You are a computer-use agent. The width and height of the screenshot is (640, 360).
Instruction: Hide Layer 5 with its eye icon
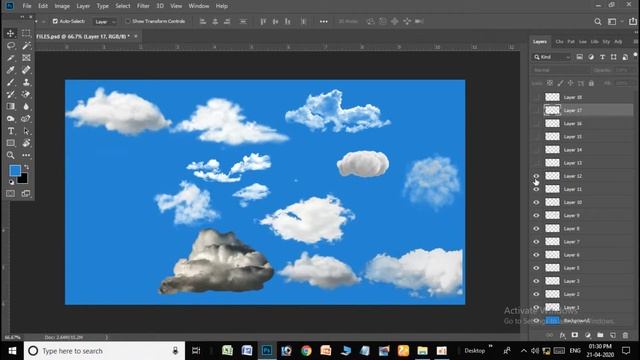pos(536,268)
